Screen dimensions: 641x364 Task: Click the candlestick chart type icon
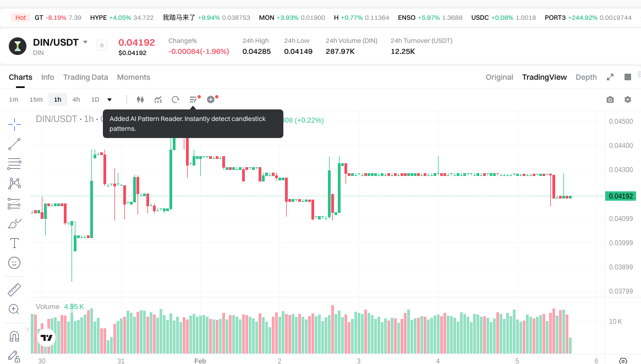140,100
